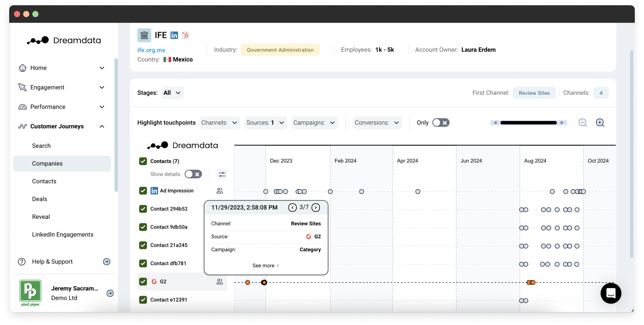Enable the Only highlight toggle
Viewport: 644px width, 325px height.
tap(440, 123)
